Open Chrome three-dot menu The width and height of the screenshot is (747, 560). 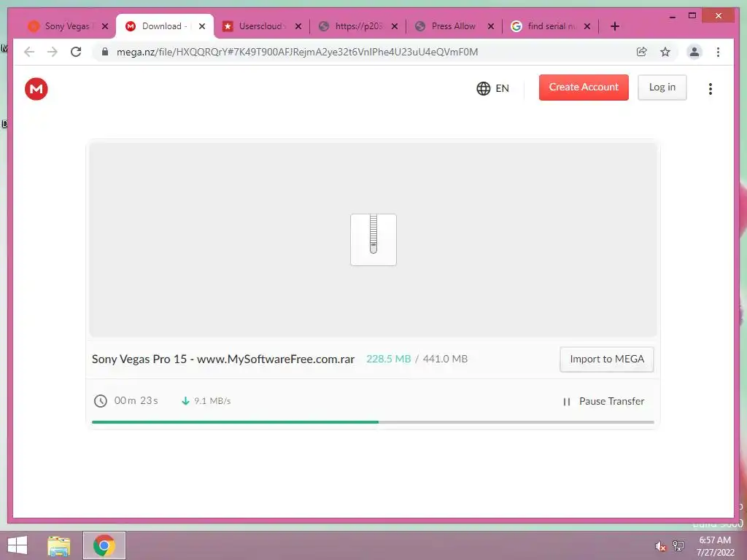pyautogui.click(x=718, y=52)
